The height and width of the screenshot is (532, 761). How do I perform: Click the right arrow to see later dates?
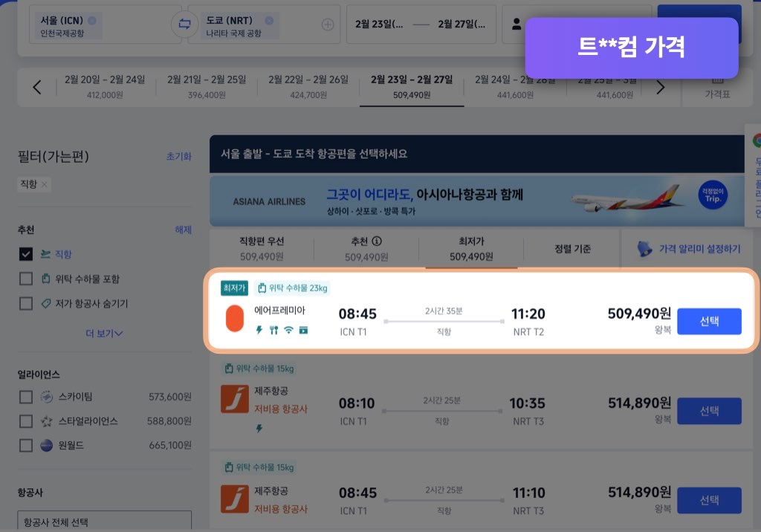660,86
